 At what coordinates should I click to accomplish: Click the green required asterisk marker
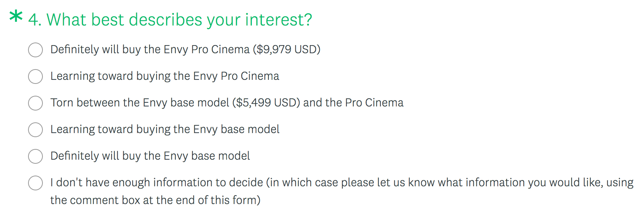click(16, 16)
